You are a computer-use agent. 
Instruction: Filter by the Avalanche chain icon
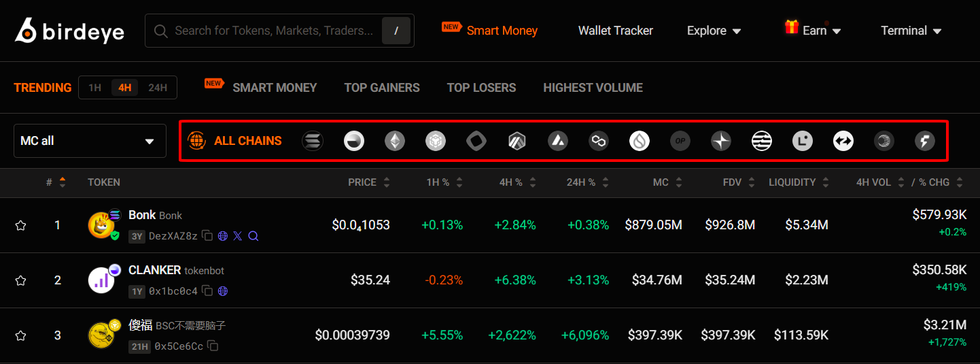click(x=558, y=141)
